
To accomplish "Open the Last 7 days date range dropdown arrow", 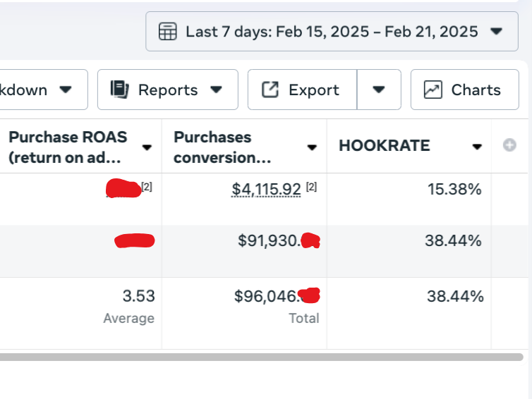I will pyautogui.click(x=495, y=32).
